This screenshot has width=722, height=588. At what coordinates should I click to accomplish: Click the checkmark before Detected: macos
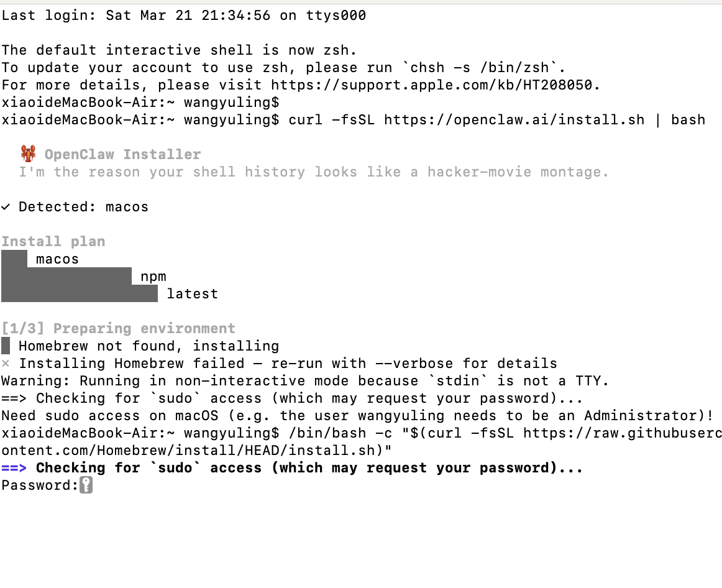6,207
